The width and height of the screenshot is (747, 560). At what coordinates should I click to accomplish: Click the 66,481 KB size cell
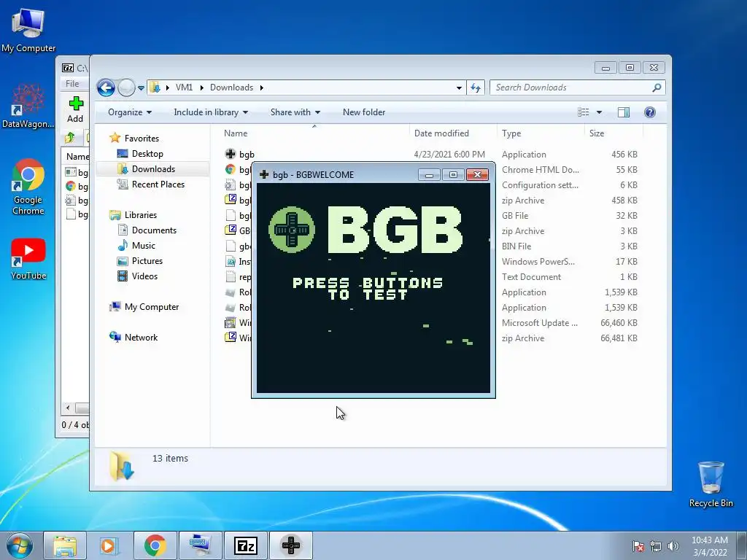tap(619, 338)
